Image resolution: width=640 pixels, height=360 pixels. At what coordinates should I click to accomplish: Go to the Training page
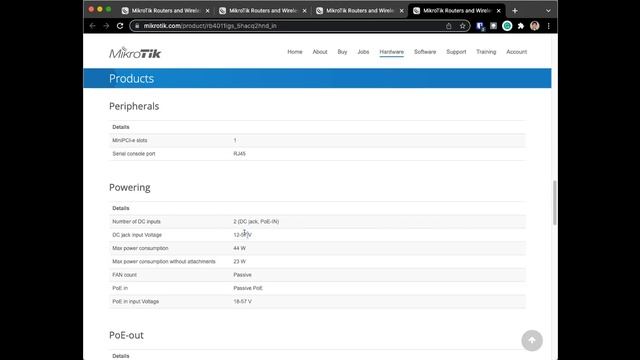coord(486,52)
